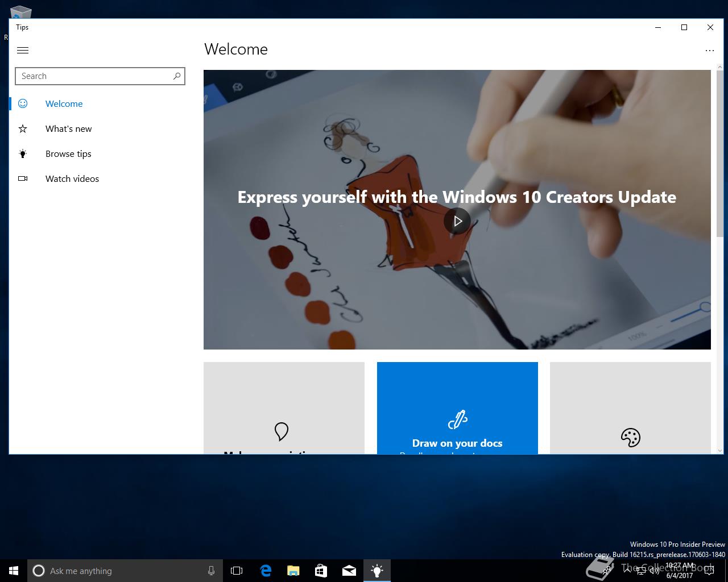Open the Mail app from taskbar
The height and width of the screenshot is (582, 728).
pyautogui.click(x=349, y=571)
